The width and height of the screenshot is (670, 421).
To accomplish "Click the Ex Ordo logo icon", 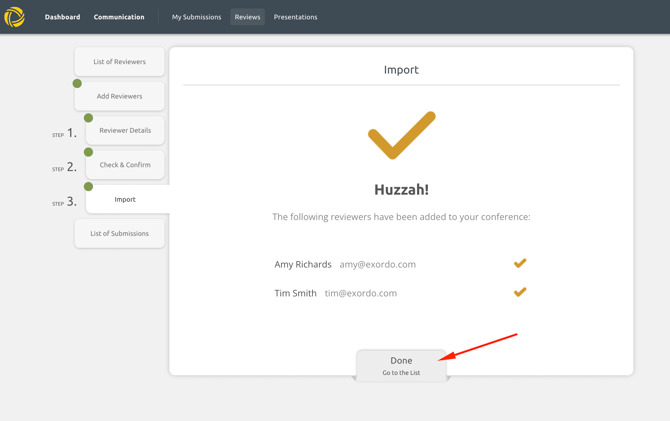I will pos(15,17).
